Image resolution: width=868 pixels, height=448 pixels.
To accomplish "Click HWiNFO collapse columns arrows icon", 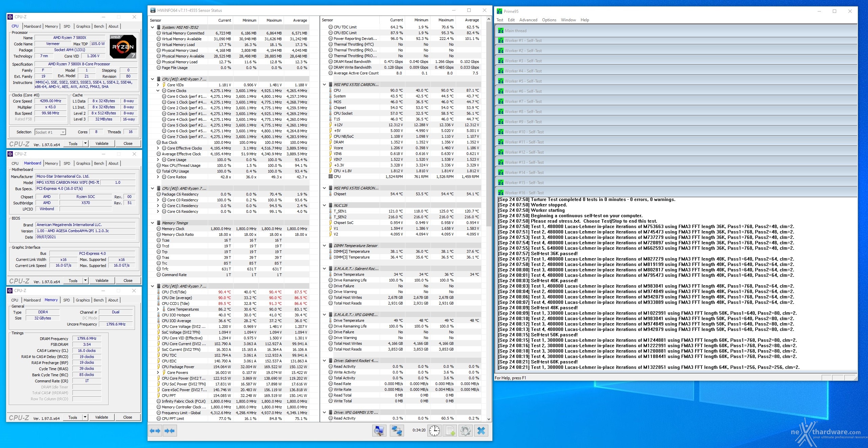I will [170, 431].
